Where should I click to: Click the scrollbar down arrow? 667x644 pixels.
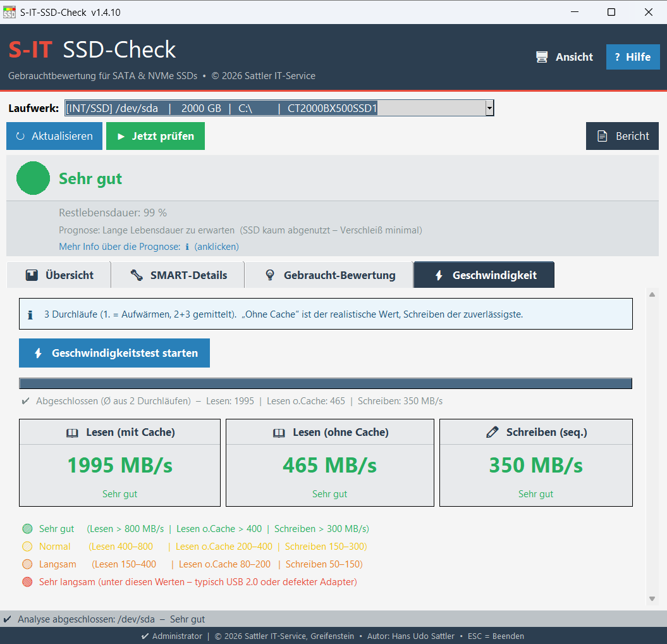point(652,599)
